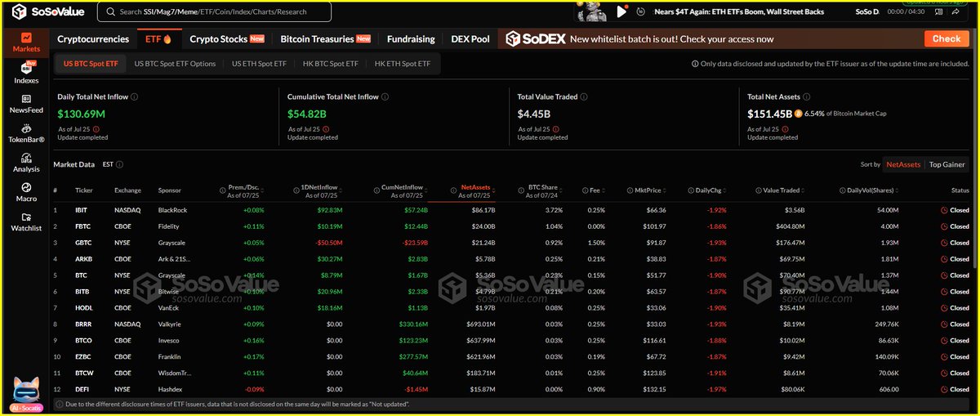Click the info icon next to EST
The image size is (980, 416).
click(120, 164)
